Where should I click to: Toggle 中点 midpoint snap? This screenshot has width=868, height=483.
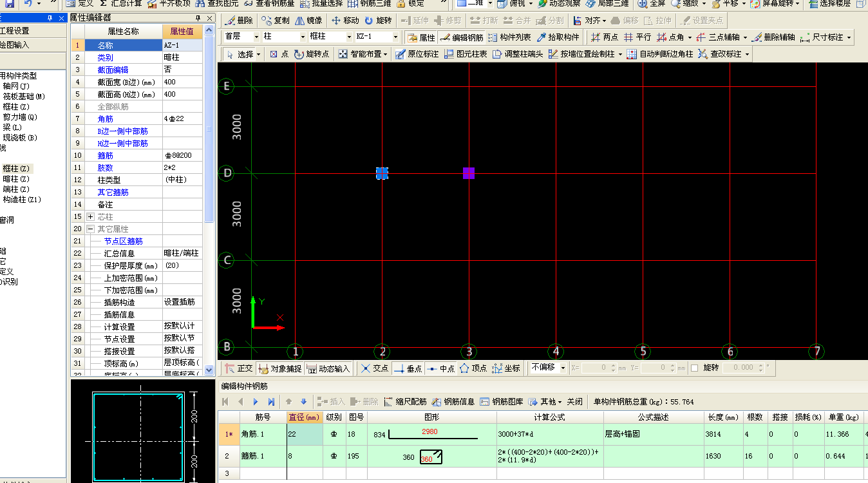[441, 368]
